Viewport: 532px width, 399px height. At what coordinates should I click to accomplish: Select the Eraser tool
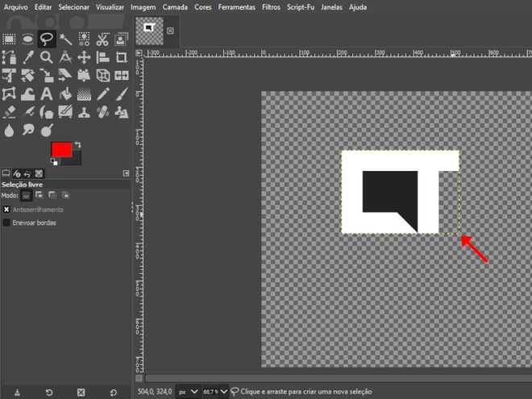pyautogui.click(x=9, y=112)
